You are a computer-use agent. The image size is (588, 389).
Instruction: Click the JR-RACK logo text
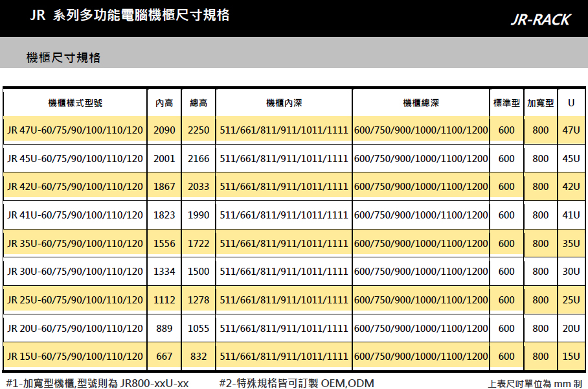point(541,19)
